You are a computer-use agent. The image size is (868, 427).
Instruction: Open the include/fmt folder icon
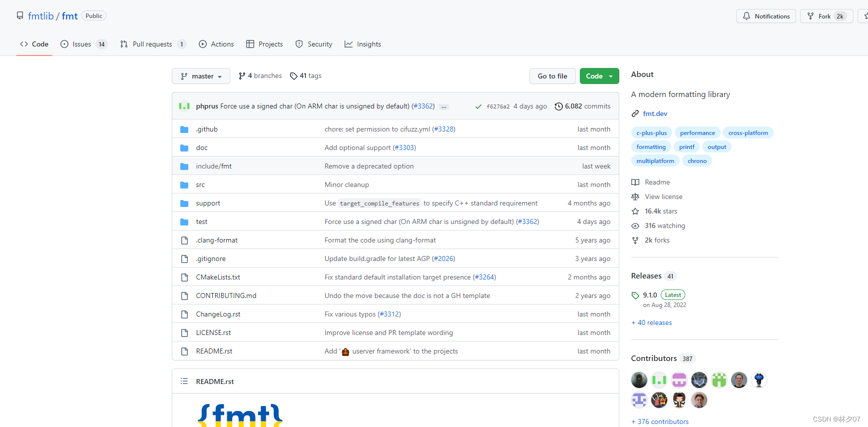point(184,166)
